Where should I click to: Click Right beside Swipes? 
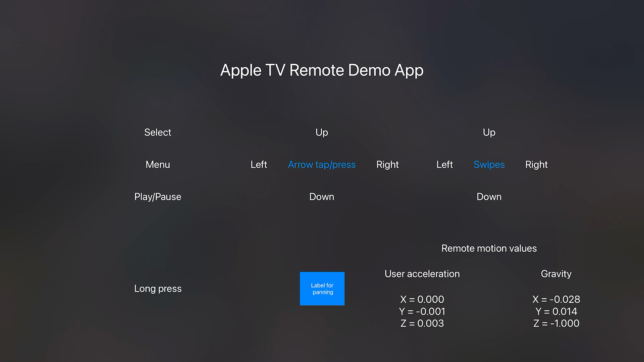(536, 165)
